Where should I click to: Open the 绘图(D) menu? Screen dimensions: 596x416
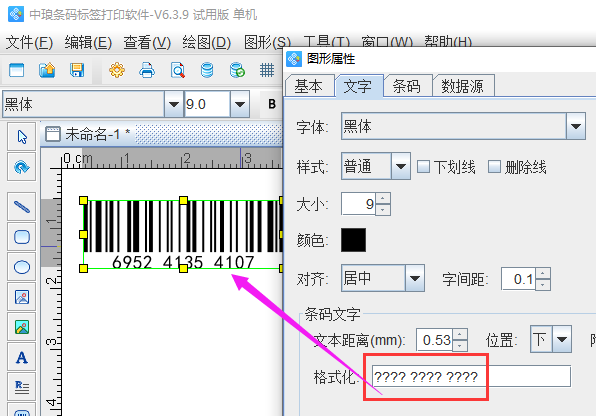coord(207,42)
